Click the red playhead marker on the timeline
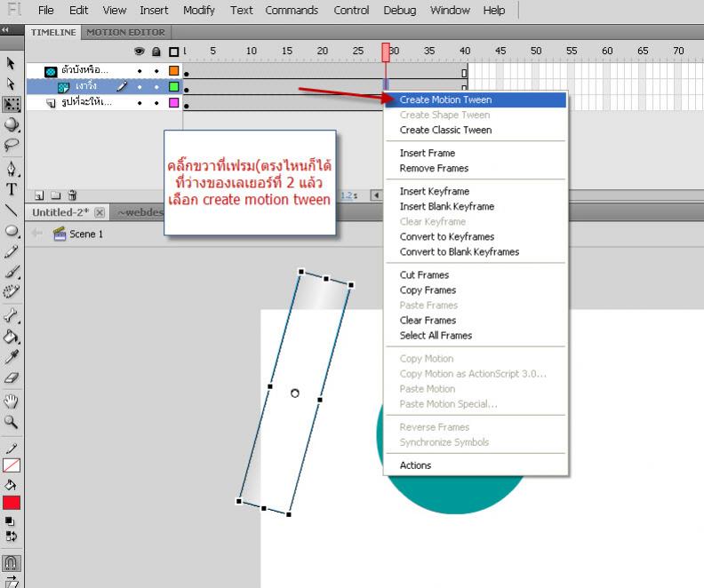 tap(386, 52)
